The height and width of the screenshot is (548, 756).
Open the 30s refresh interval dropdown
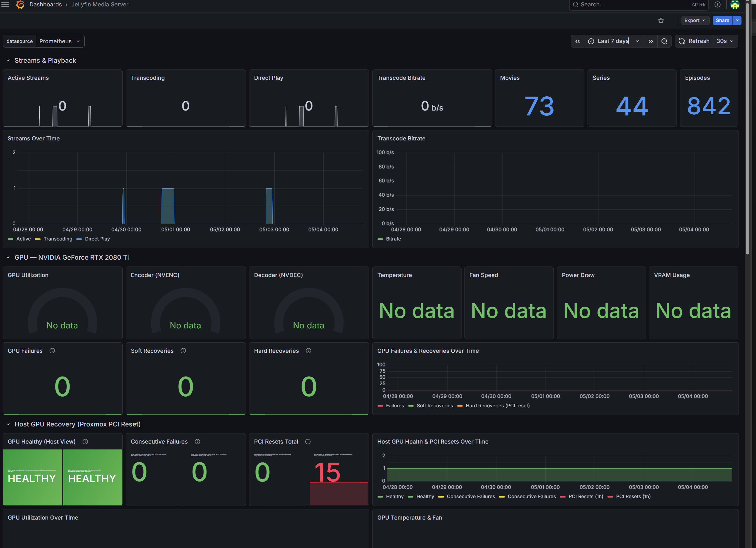point(725,41)
